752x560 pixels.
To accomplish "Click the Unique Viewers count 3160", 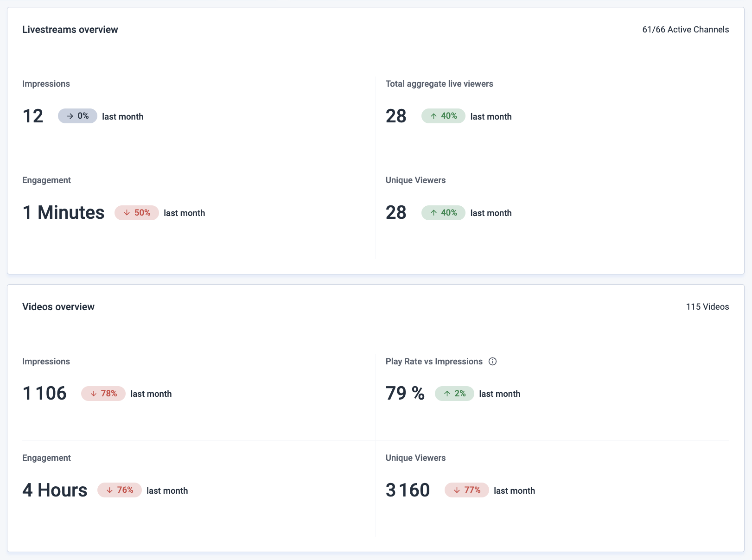I will 408,490.
